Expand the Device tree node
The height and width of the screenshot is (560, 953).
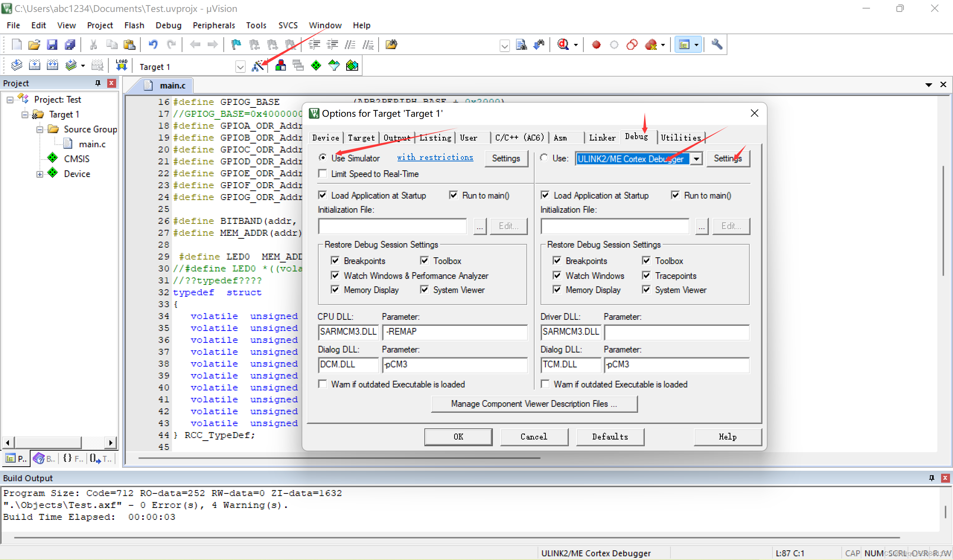(x=40, y=174)
